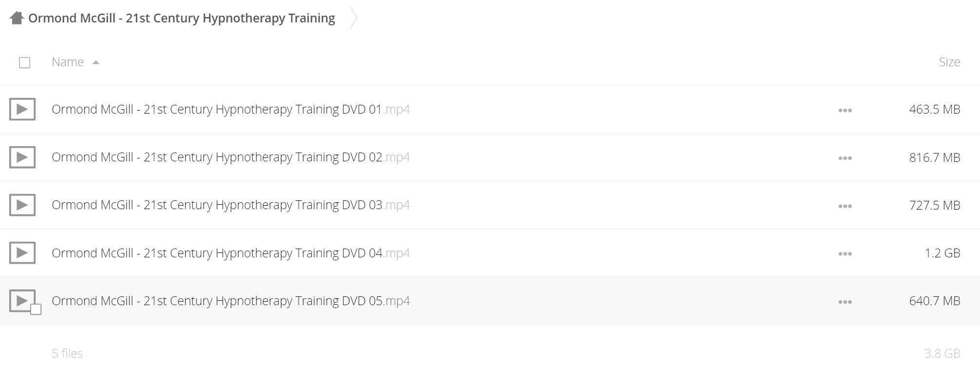Open the three-dot menu for DVD 03
This screenshot has width=980, height=369.
pos(845,206)
